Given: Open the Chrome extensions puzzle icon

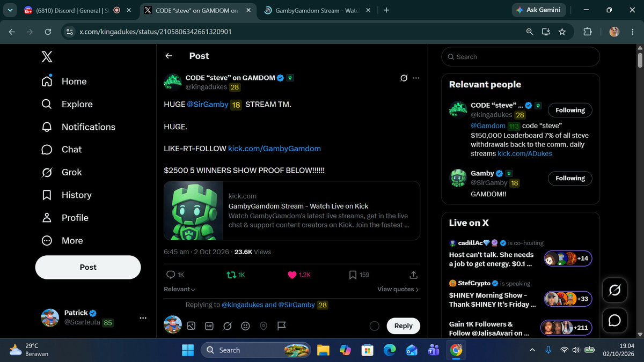Looking at the screenshot, I should pyautogui.click(x=587, y=32).
